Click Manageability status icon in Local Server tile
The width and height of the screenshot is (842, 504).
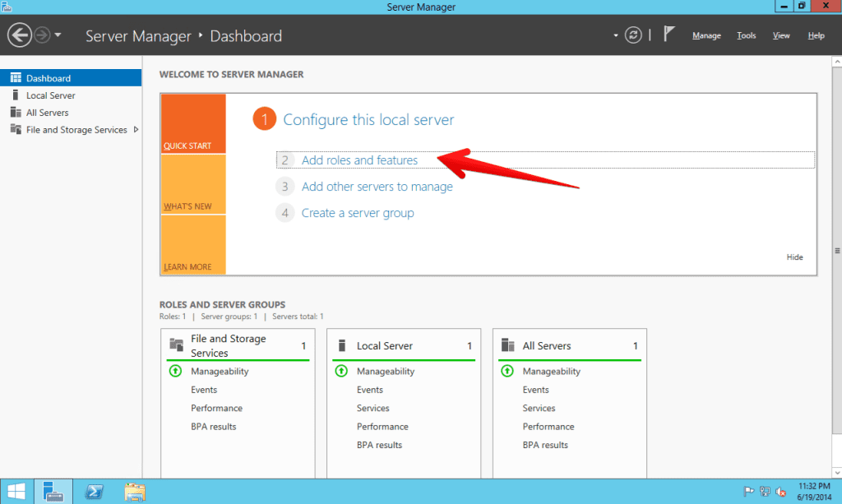[x=341, y=371]
